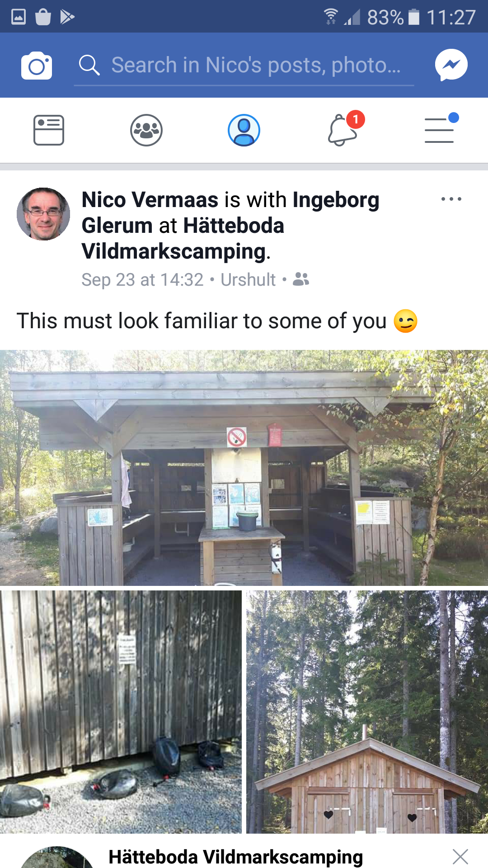Open Nico Vermaas profile picture
Viewport: 488px width, 868px height.
coord(43,214)
